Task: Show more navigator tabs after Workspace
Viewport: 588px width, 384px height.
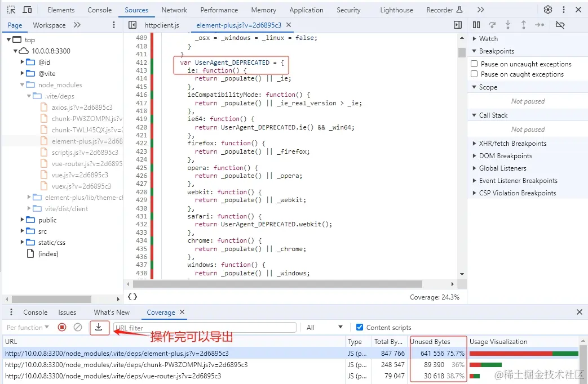Action: pos(77,25)
